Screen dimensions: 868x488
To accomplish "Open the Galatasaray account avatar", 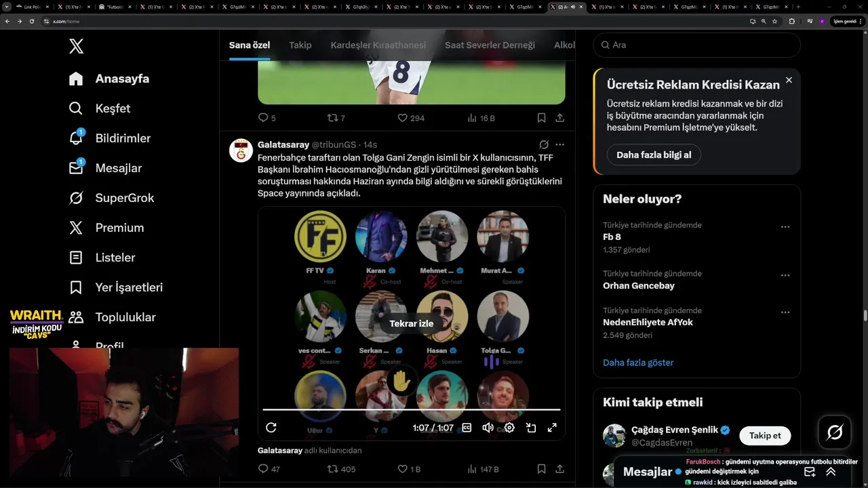I will tap(241, 150).
